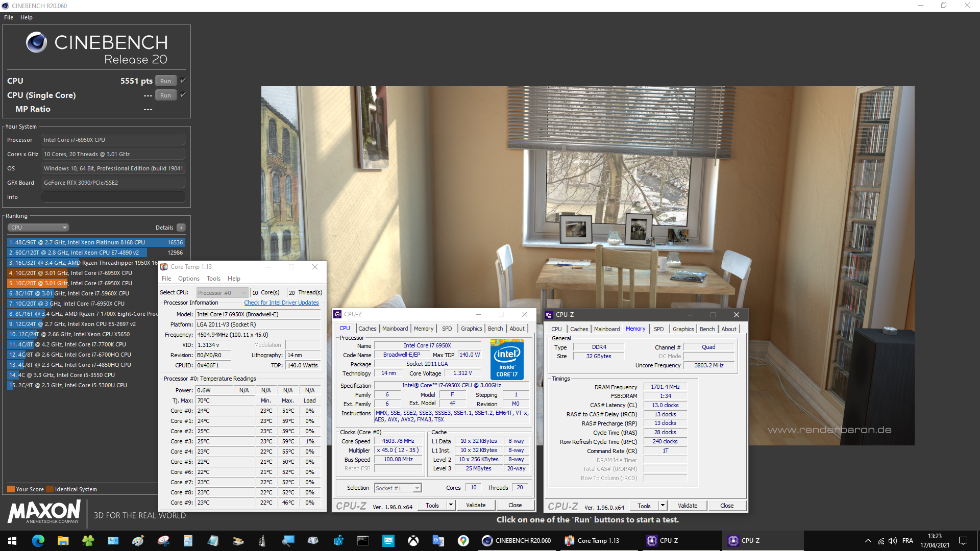Click the CPU score 5551 pts

136,81
